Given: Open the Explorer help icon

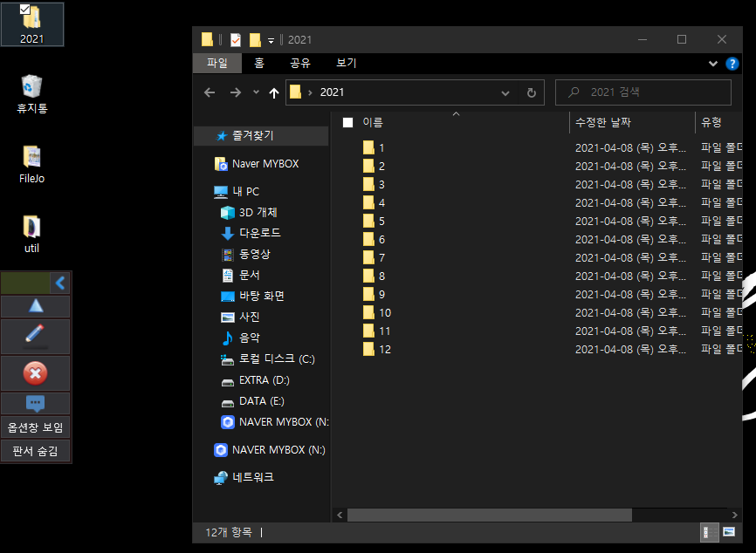Looking at the screenshot, I should pyautogui.click(x=732, y=64).
